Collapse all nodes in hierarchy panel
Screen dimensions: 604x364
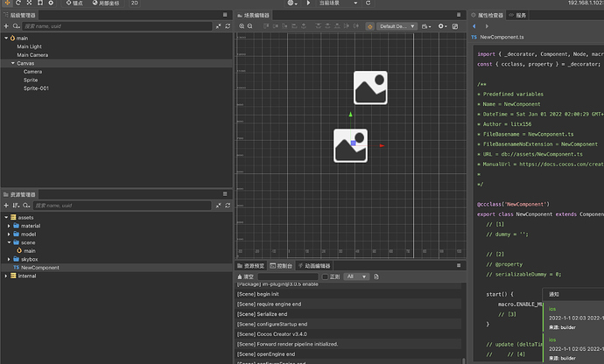(x=219, y=25)
